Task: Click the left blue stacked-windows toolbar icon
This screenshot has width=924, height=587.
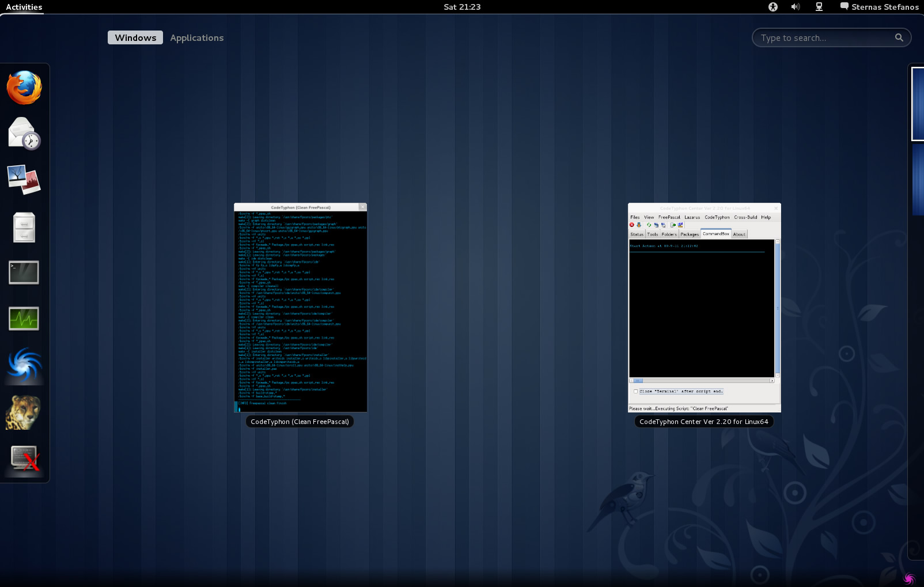Action: coord(656,225)
